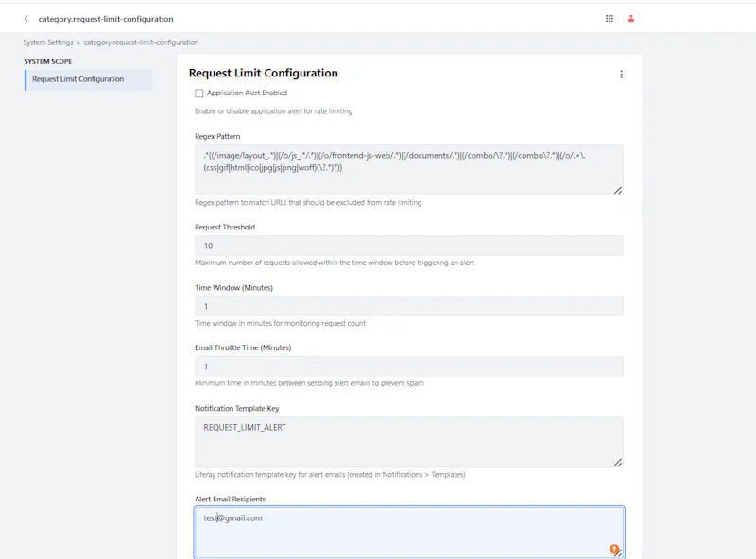Click the Email Throttle Time (Minutes) label
Screen dimensions: 756x559
pos(243,347)
